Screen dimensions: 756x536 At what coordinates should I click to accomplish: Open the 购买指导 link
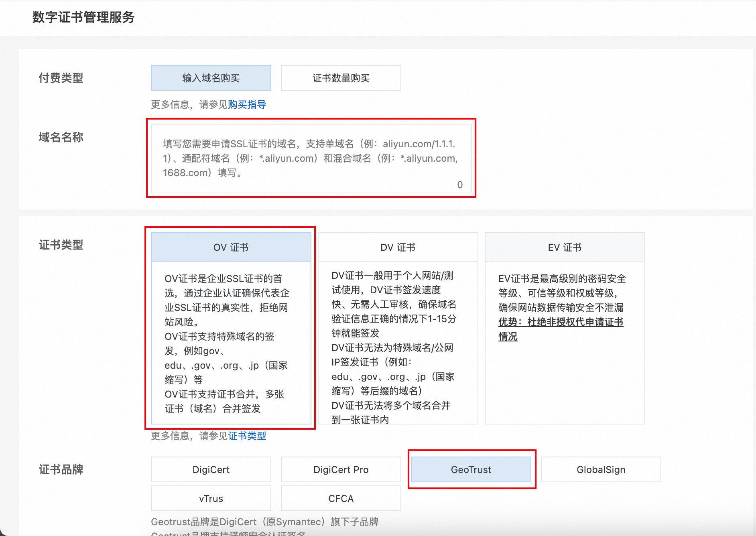tap(247, 105)
